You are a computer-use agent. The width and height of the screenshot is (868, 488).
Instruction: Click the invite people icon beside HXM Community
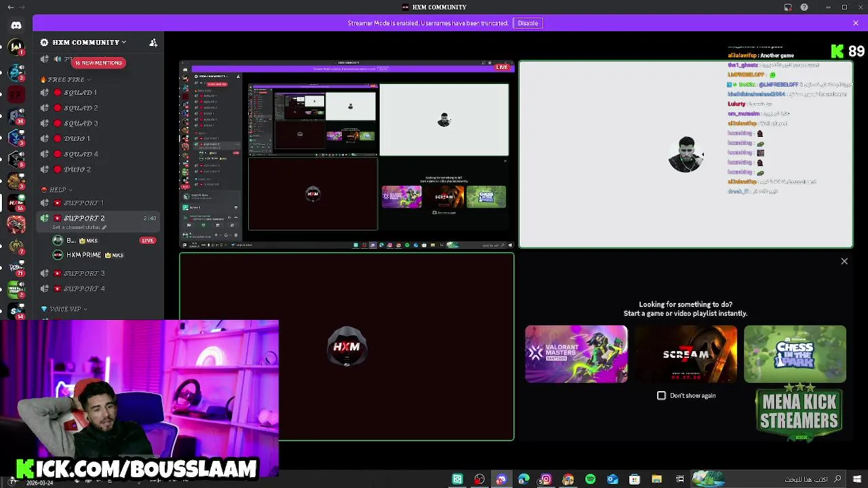[153, 42]
